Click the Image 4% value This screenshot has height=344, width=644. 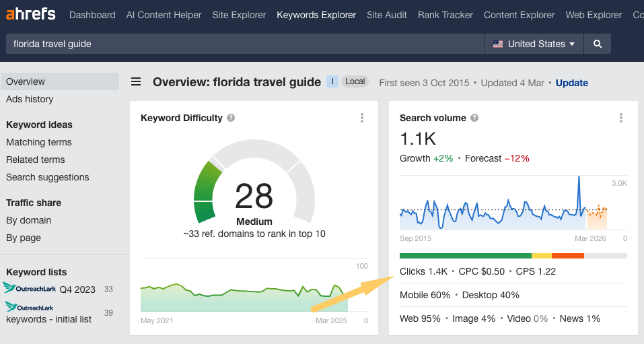tap(474, 318)
